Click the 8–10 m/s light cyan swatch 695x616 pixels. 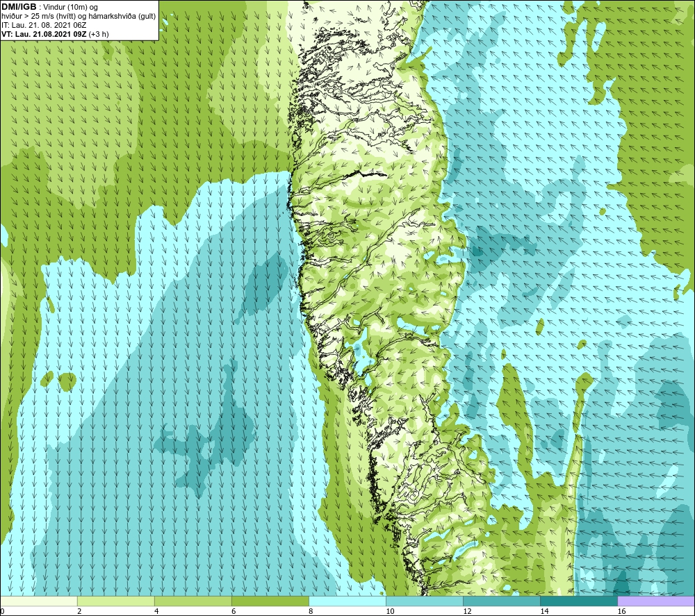(x=347, y=601)
